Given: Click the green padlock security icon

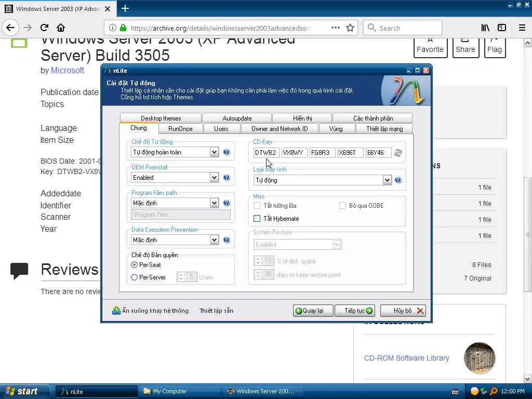Looking at the screenshot, I should point(123,28).
